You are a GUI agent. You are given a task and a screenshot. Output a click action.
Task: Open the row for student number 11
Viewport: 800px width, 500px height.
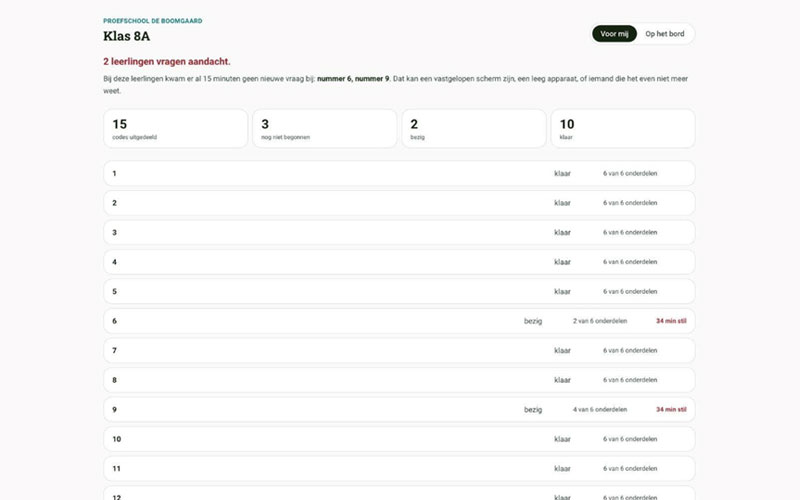point(399,468)
